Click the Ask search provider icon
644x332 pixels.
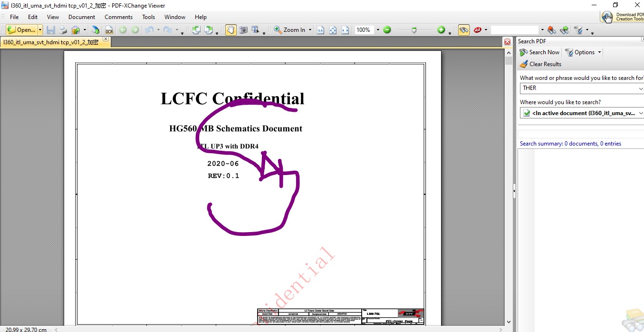click(x=477, y=30)
